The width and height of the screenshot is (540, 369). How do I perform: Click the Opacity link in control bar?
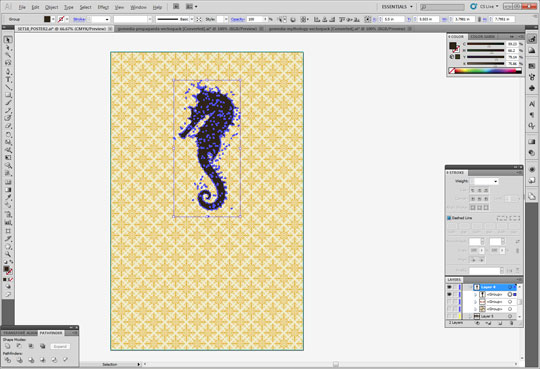[238, 19]
